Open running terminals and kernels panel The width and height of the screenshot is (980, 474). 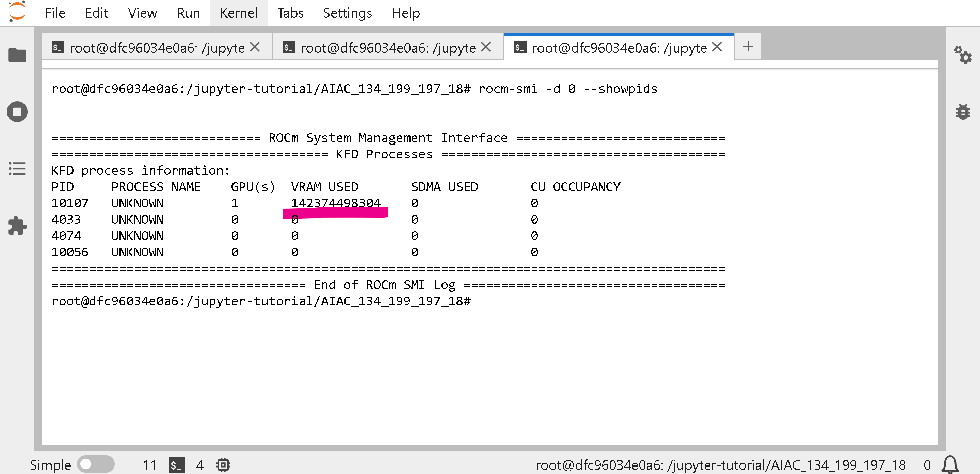[x=17, y=112]
